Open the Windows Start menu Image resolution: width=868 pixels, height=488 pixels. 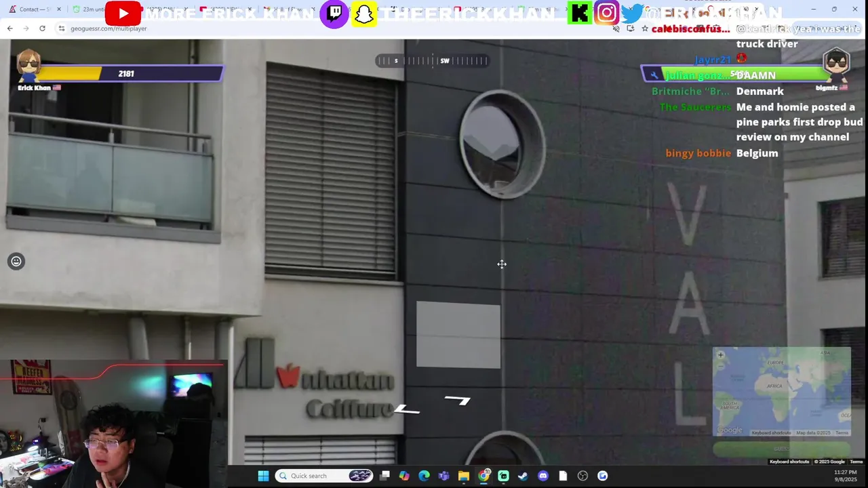(263, 476)
